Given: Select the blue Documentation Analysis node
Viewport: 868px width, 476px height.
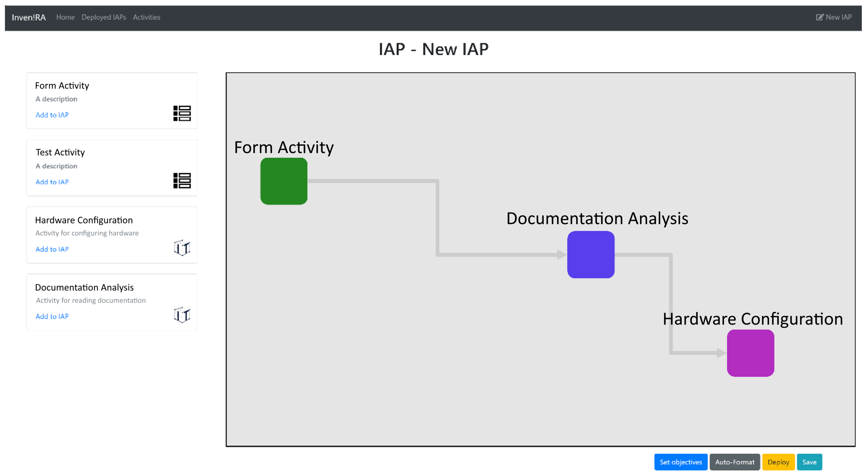Looking at the screenshot, I should [591, 254].
